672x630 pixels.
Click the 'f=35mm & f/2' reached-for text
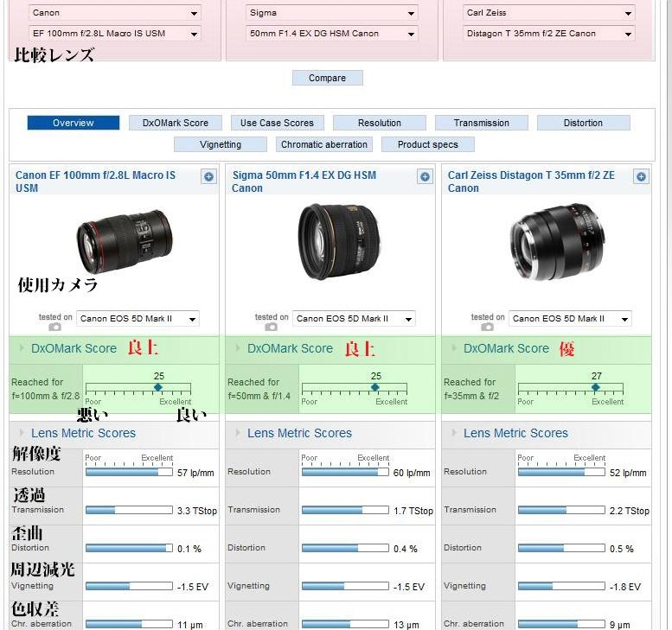[x=471, y=396]
